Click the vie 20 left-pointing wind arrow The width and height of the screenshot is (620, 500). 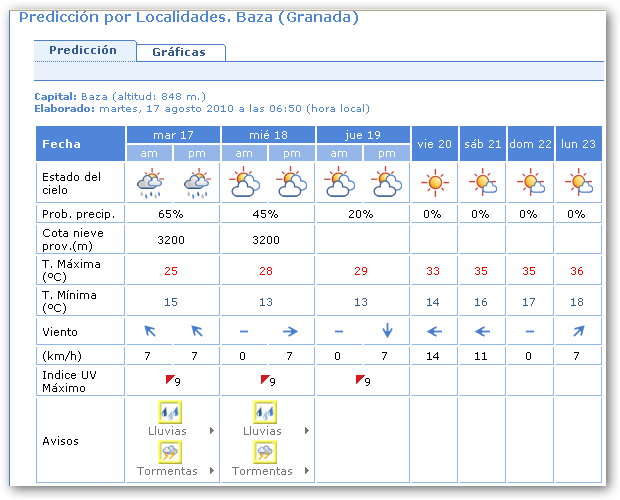[x=434, y=332]
